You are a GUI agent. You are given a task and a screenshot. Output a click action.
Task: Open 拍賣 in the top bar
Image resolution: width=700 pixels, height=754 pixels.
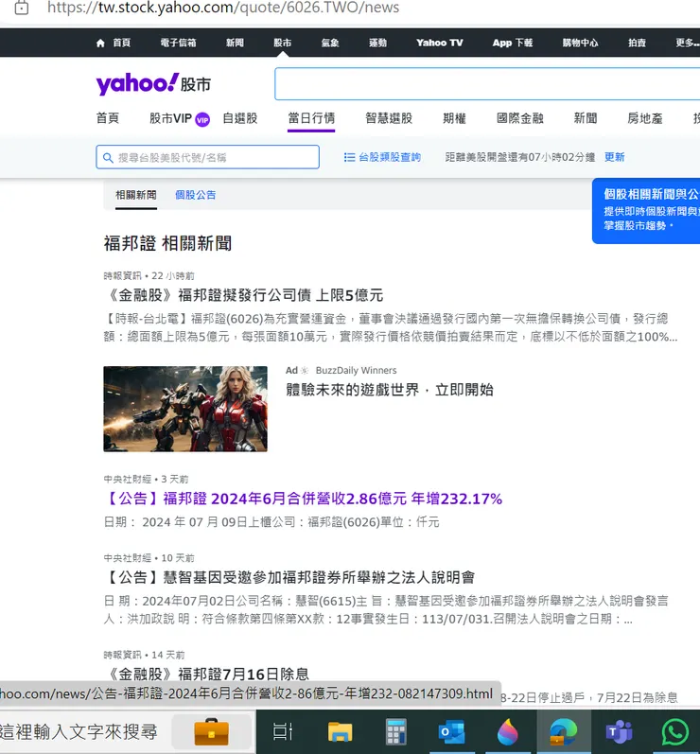637,43
